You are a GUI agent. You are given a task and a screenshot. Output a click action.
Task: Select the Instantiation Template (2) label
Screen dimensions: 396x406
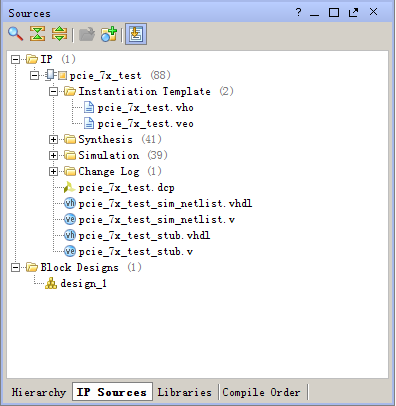point(156,91)
